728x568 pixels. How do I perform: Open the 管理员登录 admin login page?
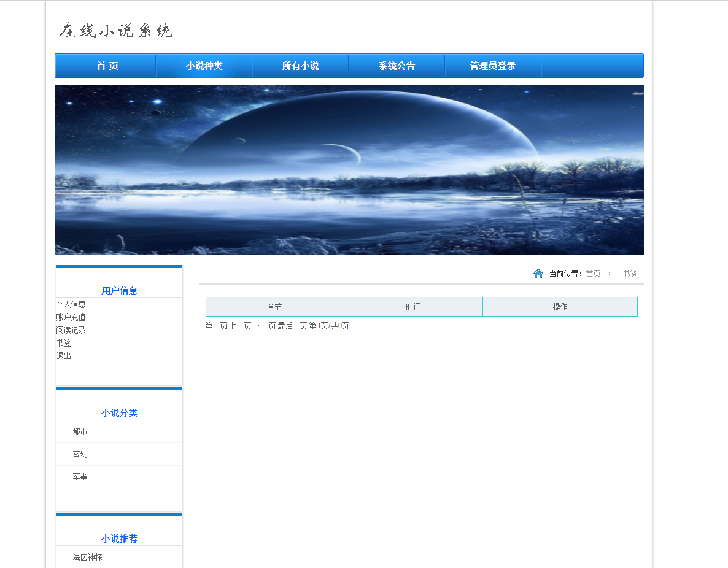click(493, 65)
